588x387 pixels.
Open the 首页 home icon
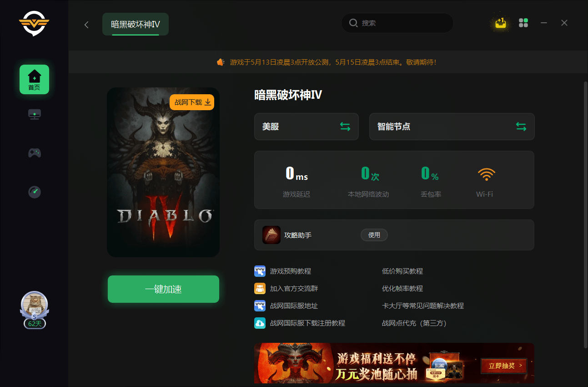34,79
